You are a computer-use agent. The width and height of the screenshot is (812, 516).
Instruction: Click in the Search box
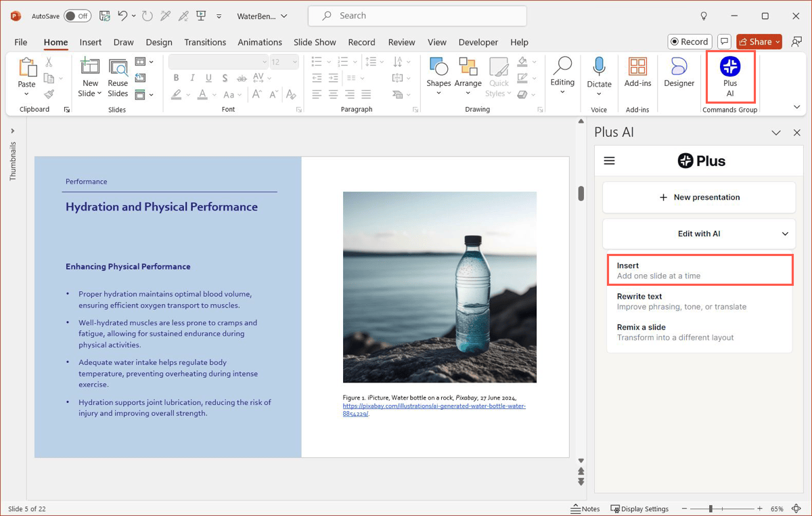(x=417, y=16)
